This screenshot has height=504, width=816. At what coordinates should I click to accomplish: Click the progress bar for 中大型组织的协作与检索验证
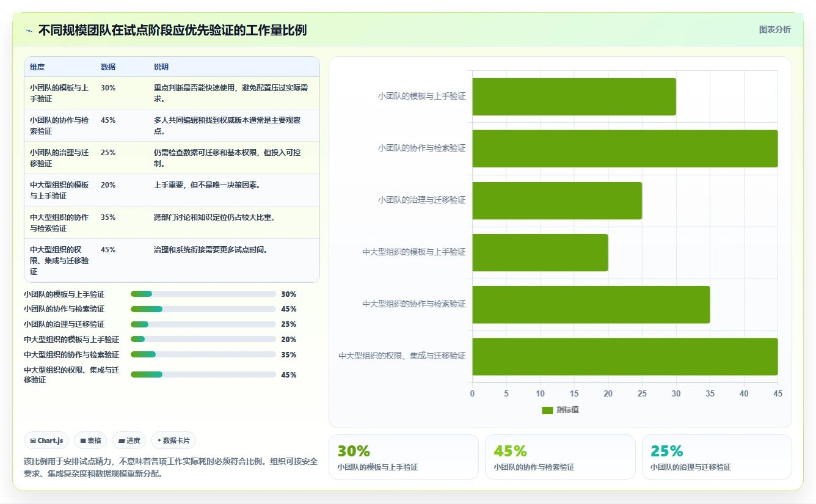(x=203, y=355)
